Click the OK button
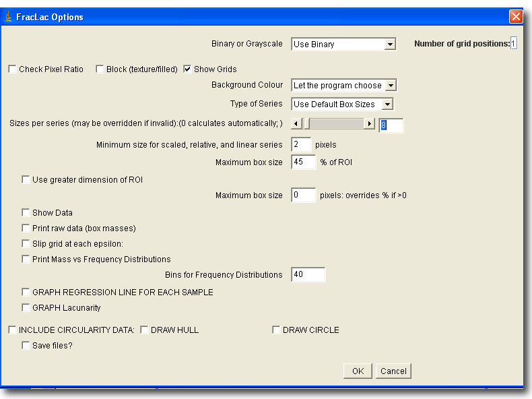 click(x=358, y=371)
